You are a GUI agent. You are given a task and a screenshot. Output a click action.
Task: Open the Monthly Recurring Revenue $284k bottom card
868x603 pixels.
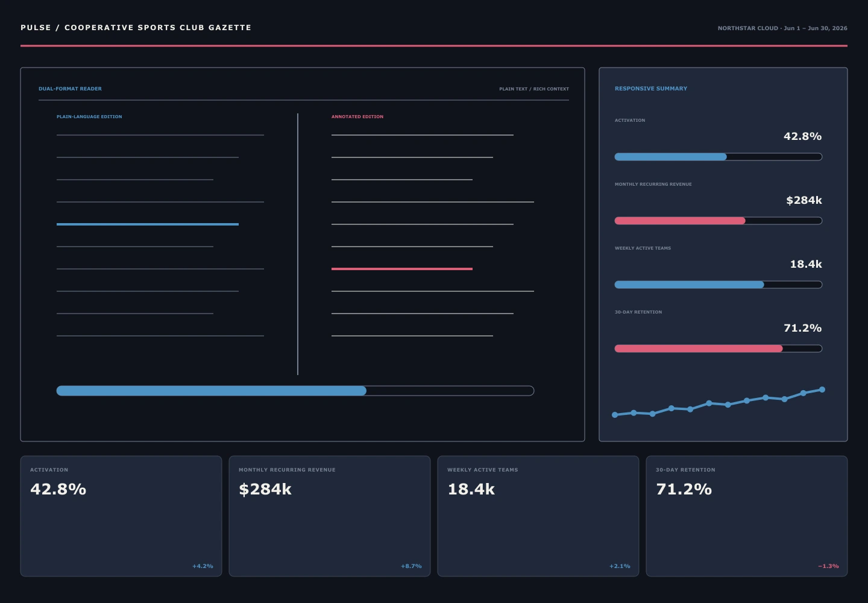330,516
